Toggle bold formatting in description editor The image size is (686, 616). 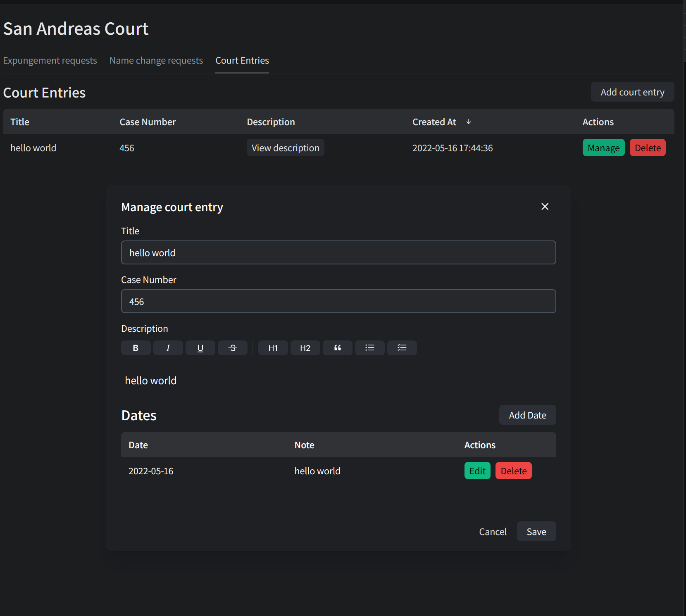click(x=136, y=348)
